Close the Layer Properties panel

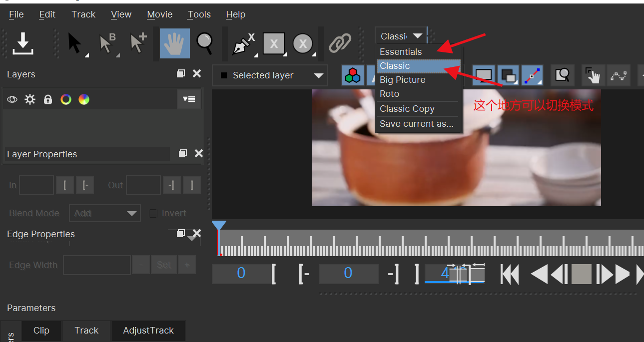click(x=198, y=153)
